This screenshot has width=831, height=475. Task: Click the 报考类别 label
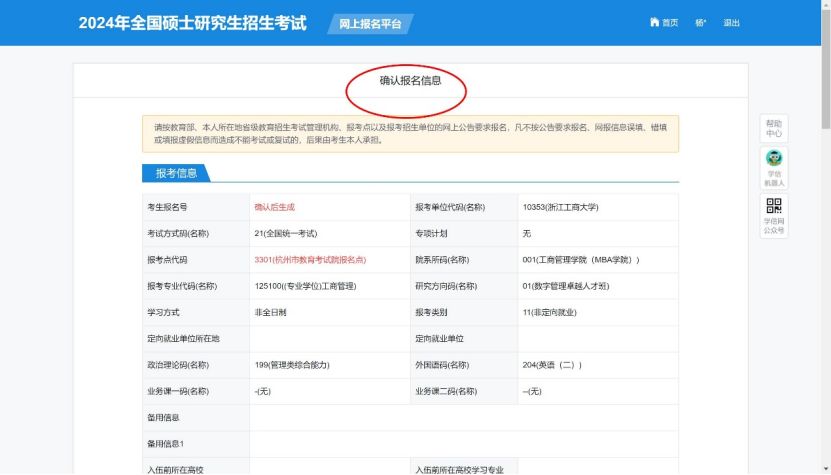point(431,312)
